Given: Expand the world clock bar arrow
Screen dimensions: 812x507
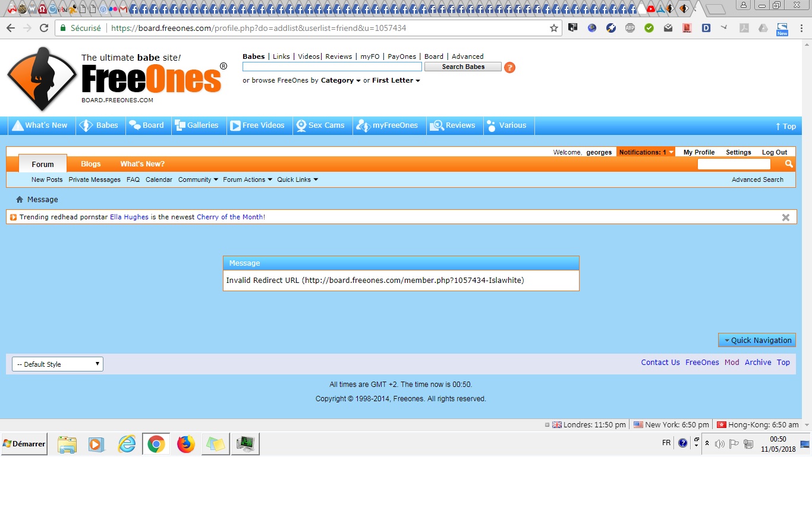Looking at the screenshot, I should point(807,425).
